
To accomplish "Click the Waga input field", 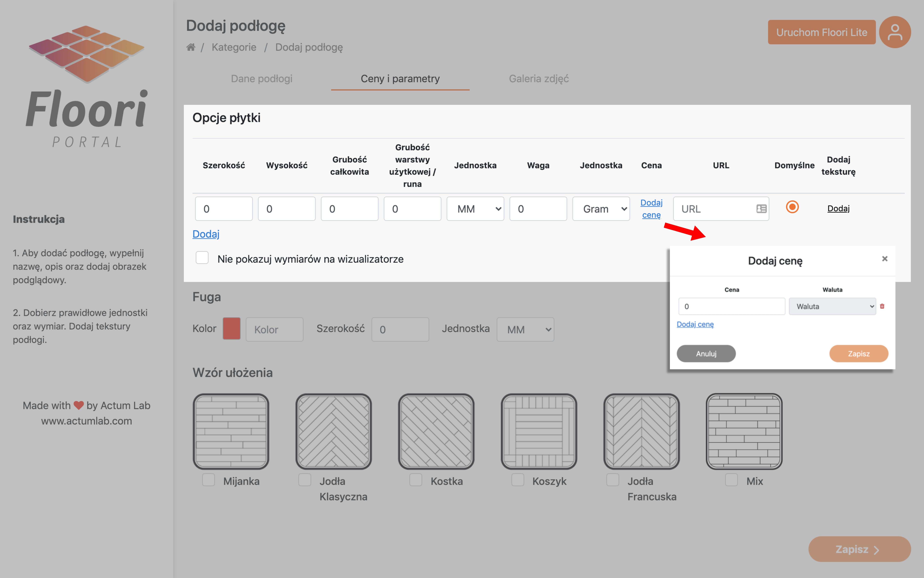I will pos(538,209).
